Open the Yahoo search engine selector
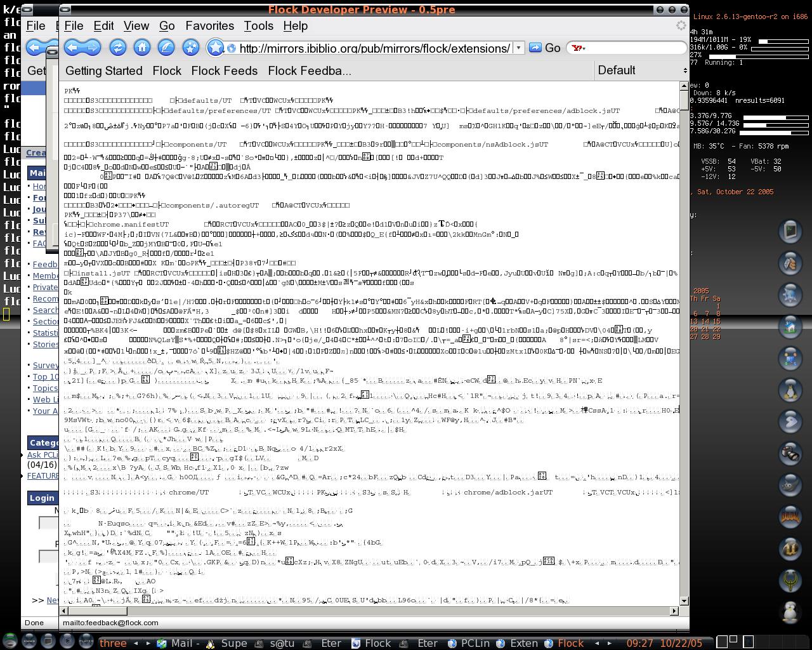 click(x=579, y=48)
